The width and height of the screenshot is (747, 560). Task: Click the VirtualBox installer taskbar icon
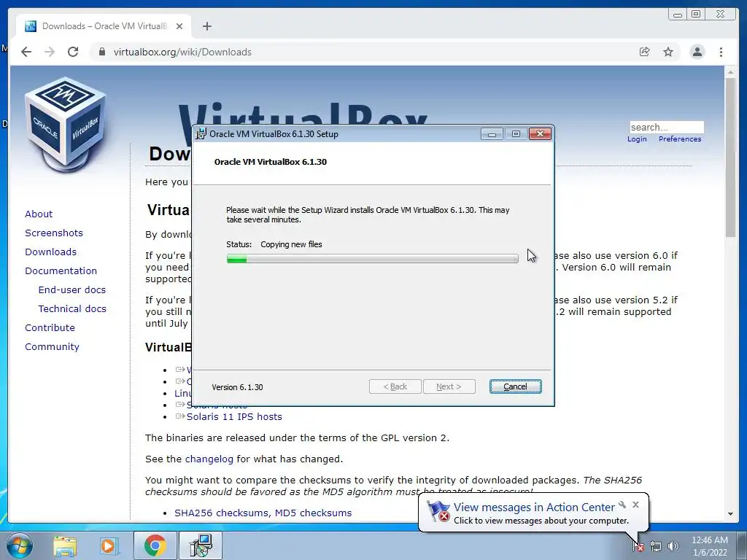201,545
